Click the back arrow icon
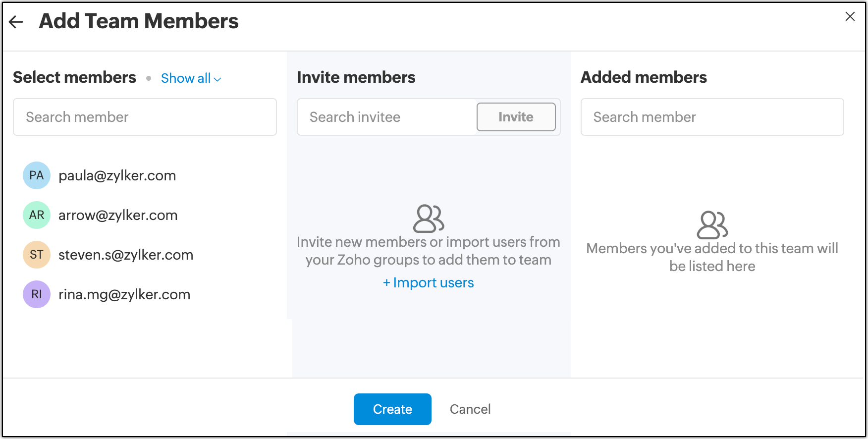Screen dimensions: 868x439 pyautogui.click(x=16, y=22)
